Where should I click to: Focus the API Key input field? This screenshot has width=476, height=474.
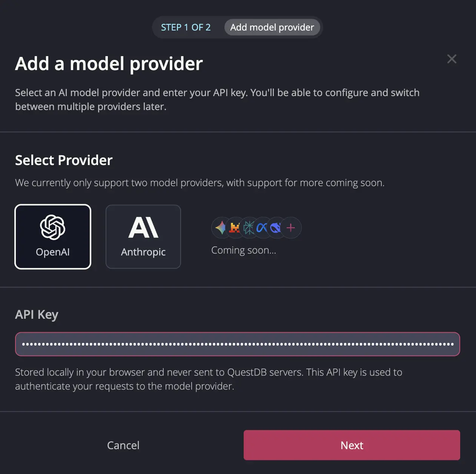point(237,344)
